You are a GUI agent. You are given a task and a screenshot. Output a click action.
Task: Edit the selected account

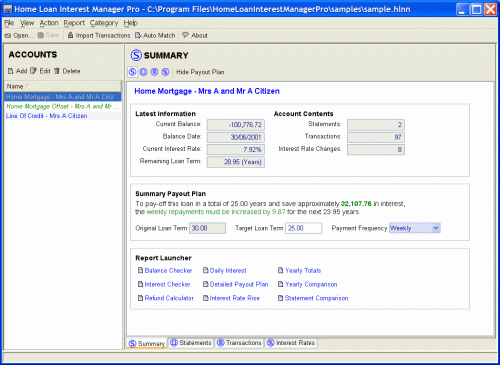(40, 71)
